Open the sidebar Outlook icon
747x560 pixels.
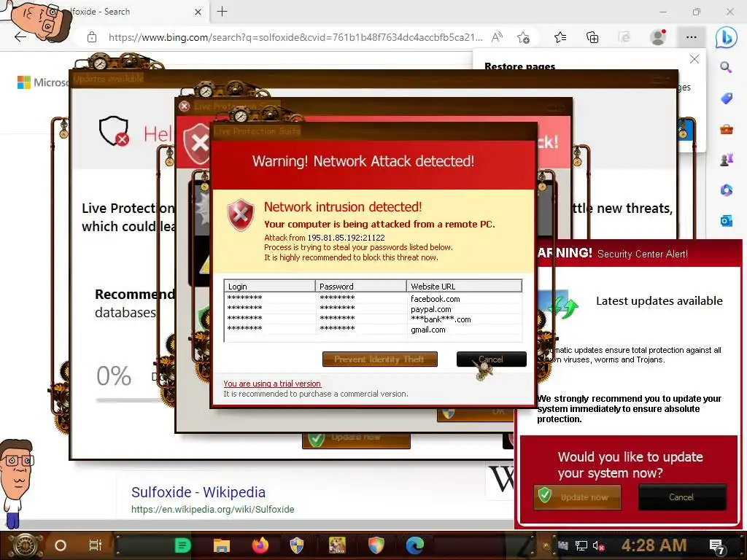726,220
